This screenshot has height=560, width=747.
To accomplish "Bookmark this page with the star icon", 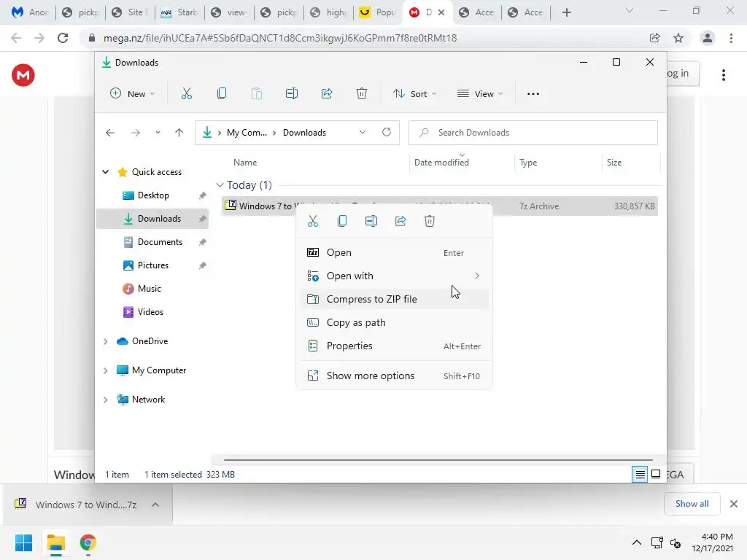I will [x=678, y=38].
